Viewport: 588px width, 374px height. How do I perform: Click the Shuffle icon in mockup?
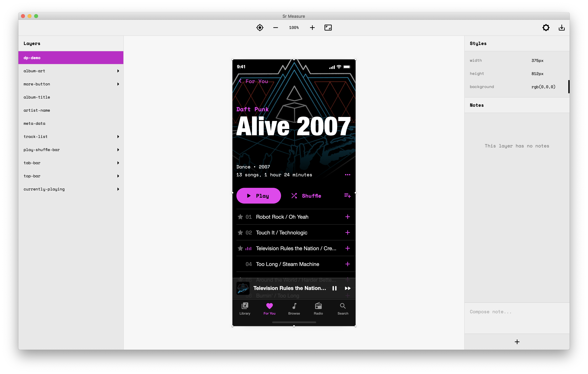[x=294, y=196]
